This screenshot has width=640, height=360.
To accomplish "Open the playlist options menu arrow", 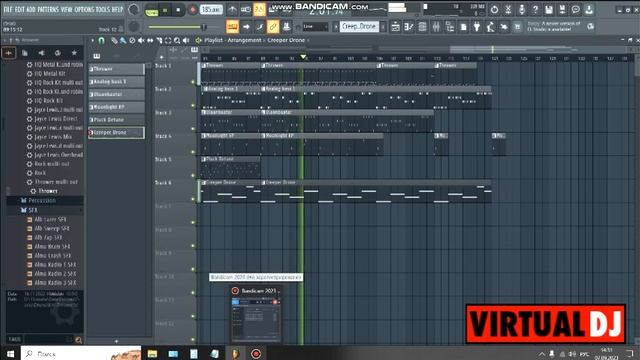I will click(93, 40).
